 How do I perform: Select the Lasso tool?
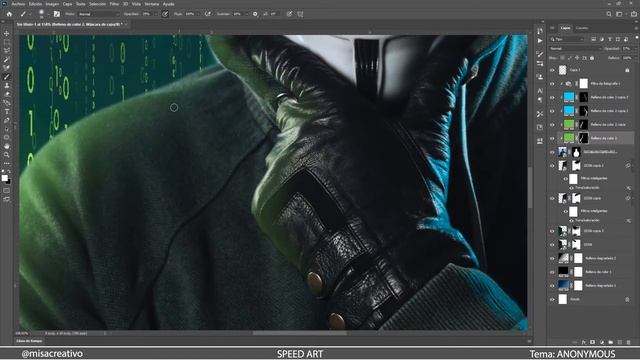(7, 51)
